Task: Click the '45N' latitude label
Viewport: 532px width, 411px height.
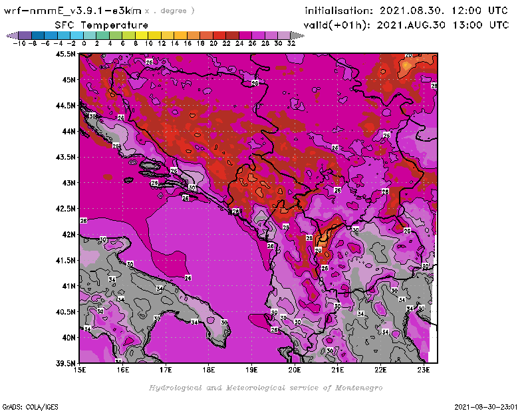Action: point(68,80)
